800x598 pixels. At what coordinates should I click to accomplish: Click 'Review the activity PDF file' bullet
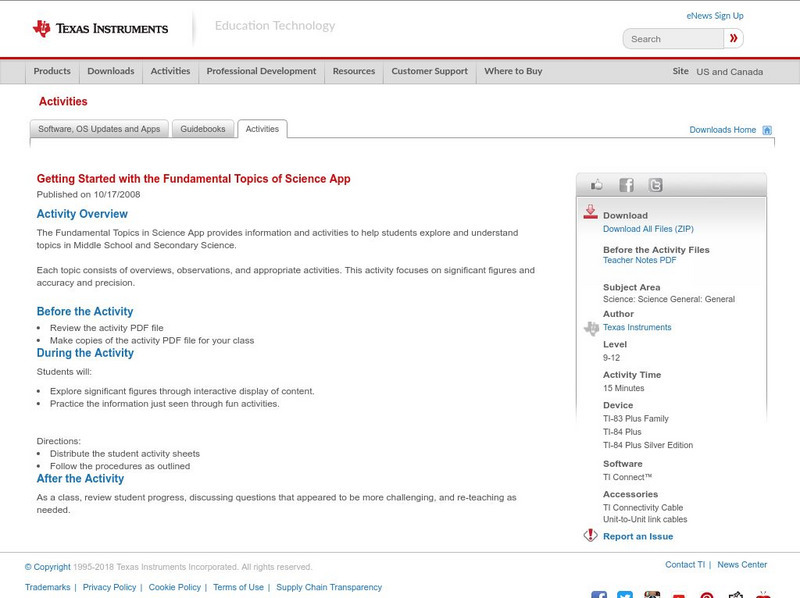107,328
